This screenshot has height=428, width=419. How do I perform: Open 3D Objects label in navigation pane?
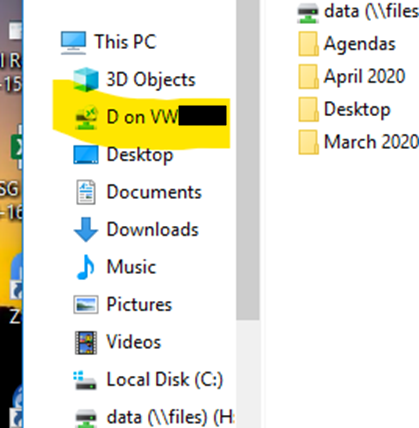151,80
